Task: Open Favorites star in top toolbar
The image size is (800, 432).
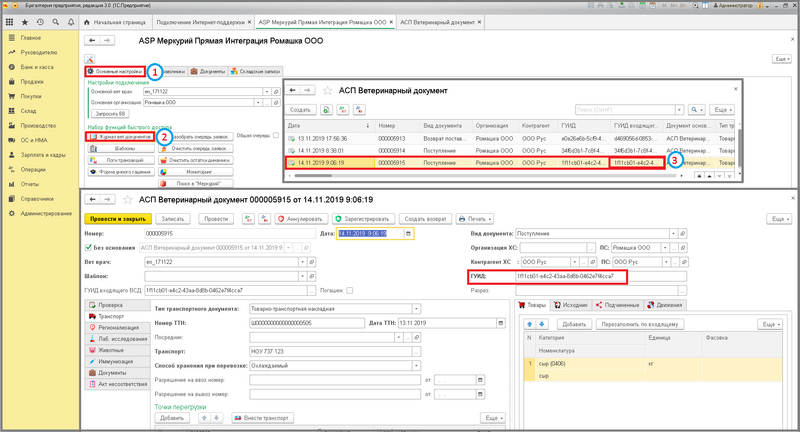Action: [x=24, y=22]
